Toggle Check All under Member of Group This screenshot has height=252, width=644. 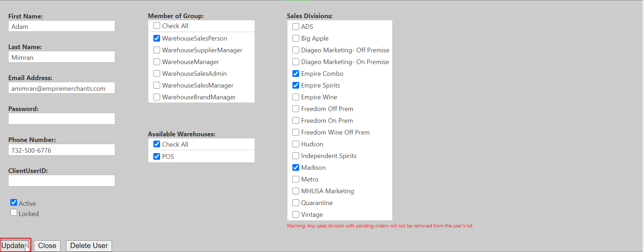coord(157,26)
